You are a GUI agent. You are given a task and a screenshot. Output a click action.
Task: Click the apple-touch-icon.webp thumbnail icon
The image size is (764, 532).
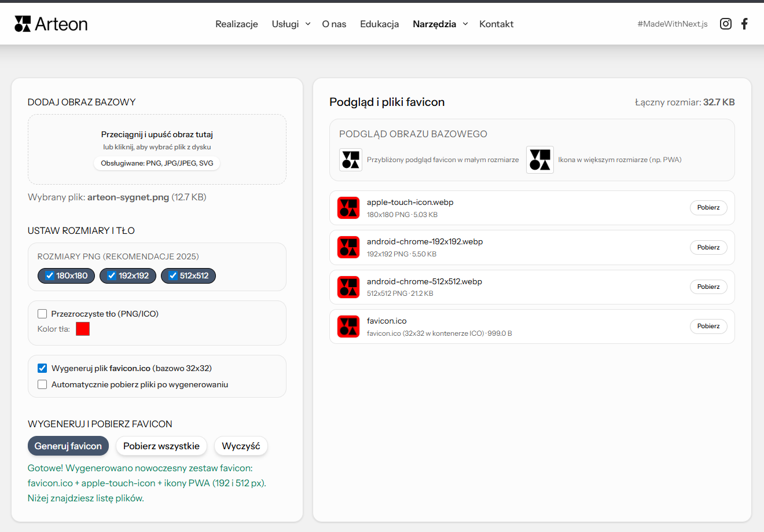click(348, 207)
